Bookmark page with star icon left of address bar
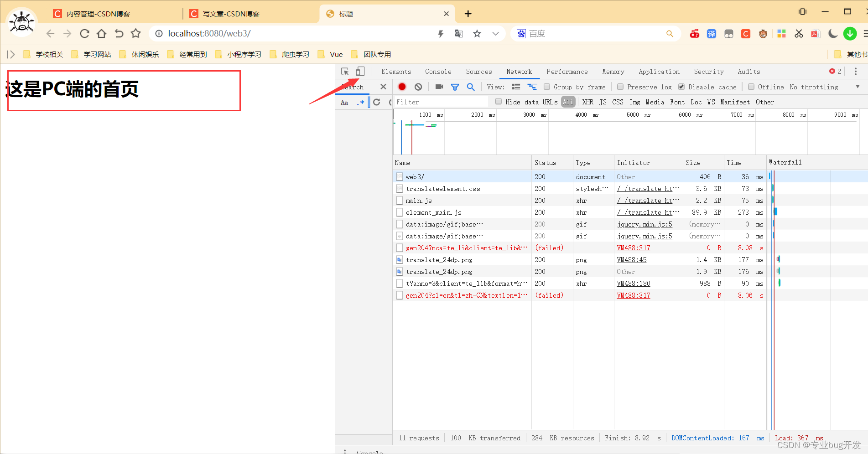Viewport: 868px width, 454px height. (x=135, y=33)
